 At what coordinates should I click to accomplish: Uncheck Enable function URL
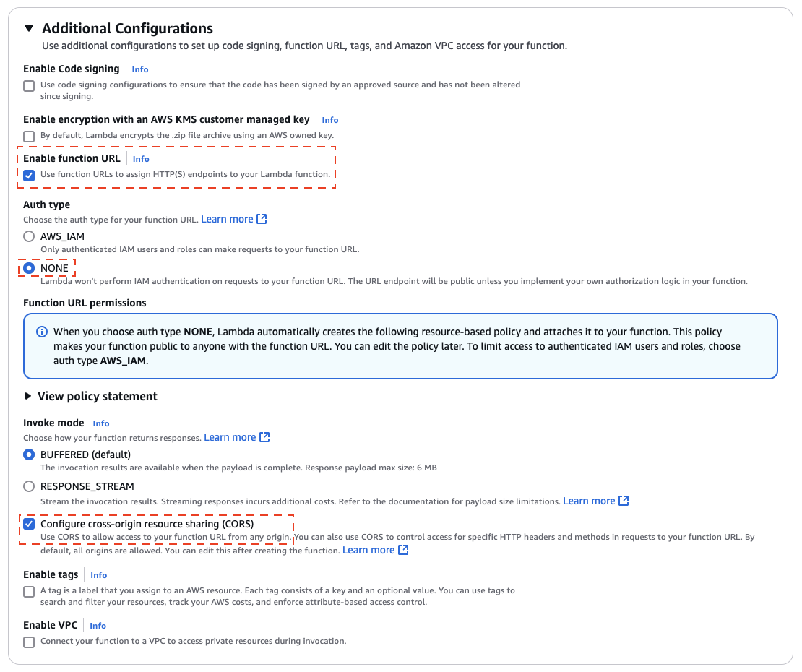click(x=28, y=175)
